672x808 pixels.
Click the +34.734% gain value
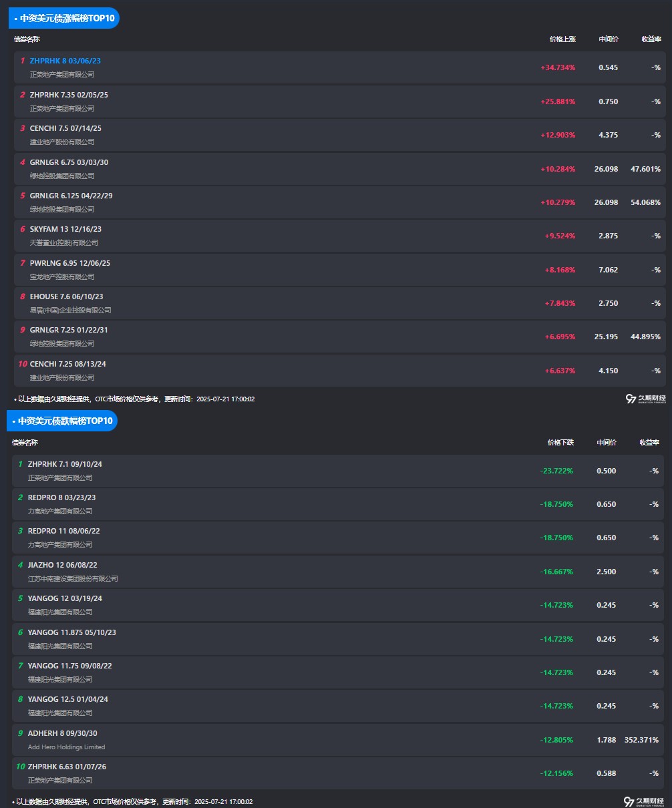coord(558,67)
